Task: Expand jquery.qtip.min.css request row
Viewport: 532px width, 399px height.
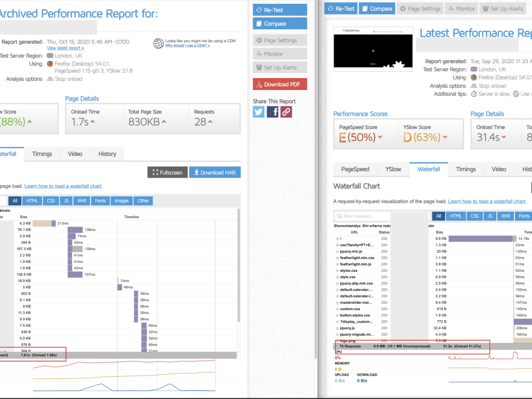Action: pos(337,284)
